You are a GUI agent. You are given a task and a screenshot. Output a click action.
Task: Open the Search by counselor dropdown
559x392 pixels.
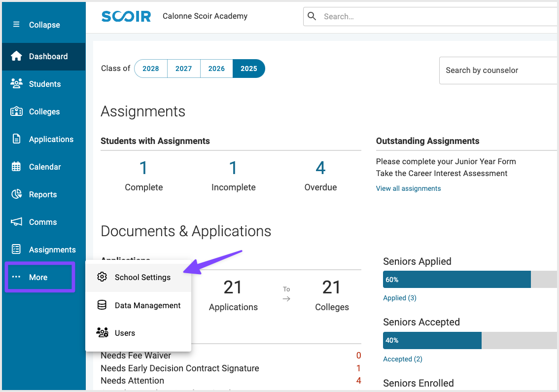click(x=498, y=71)
